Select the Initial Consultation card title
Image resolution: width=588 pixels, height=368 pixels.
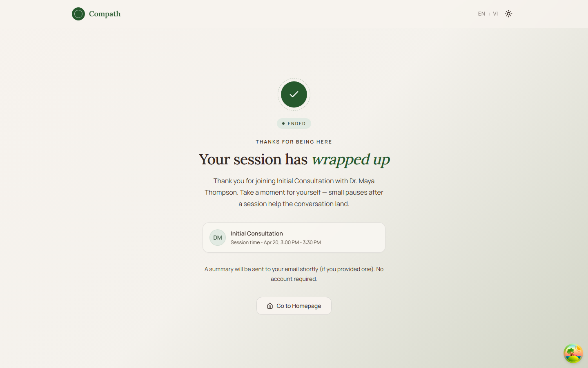(256, 233)
